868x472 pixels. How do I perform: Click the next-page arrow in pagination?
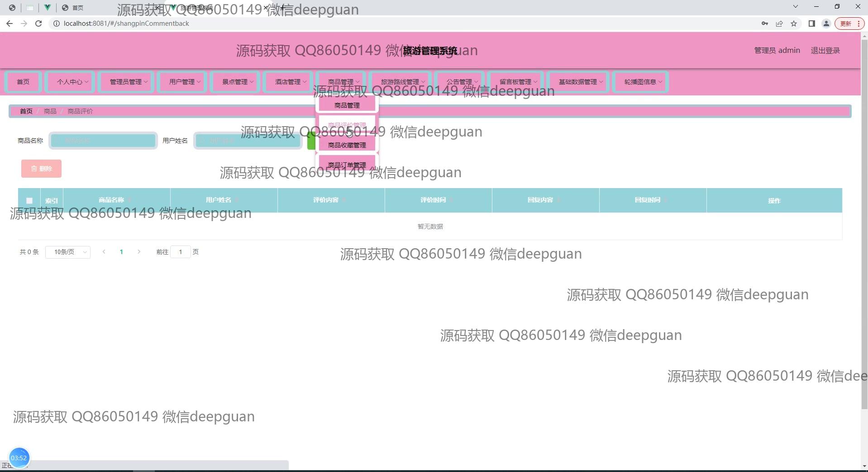[139, 252]
